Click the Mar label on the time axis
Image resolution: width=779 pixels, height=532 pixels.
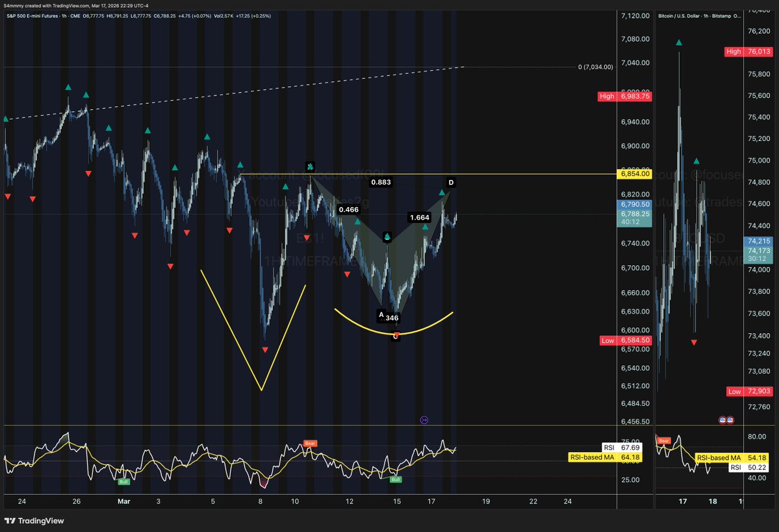coord(123,501)
